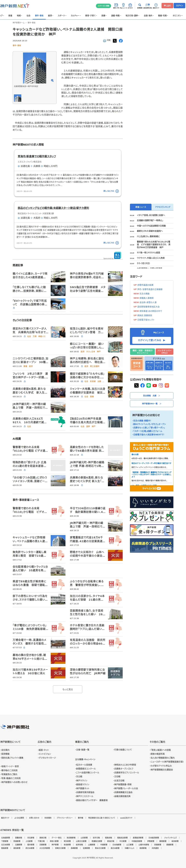The width and height of the screenshot is (186, 868).
Task: Open the いいモノがたり banner
Action: 152,502
